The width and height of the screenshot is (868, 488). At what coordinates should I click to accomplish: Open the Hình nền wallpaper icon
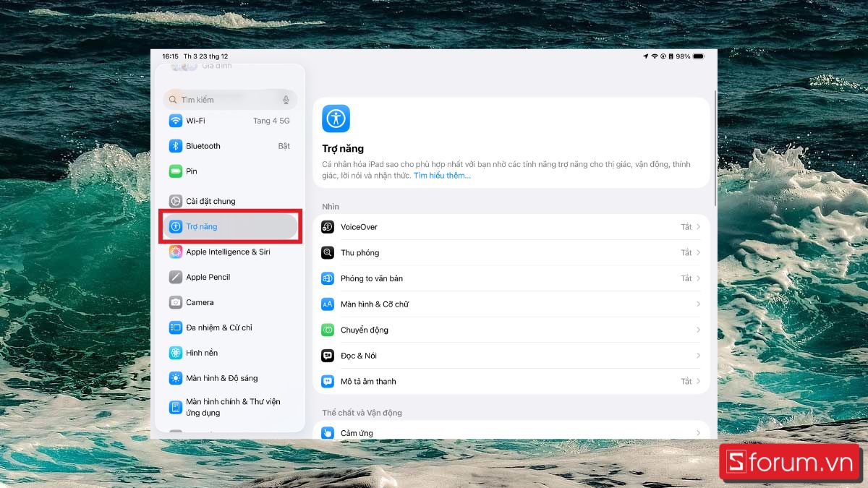tap(176, 353)
